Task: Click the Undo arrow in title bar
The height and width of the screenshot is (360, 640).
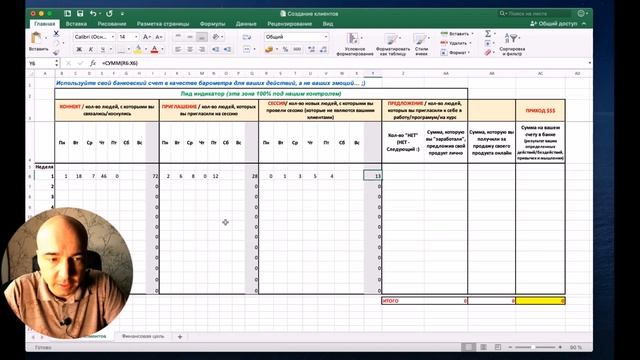Action: click(93, 13)
